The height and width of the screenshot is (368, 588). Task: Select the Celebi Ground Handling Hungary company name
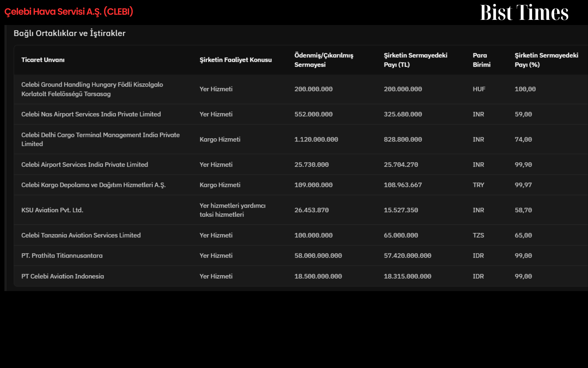[92, 89]
